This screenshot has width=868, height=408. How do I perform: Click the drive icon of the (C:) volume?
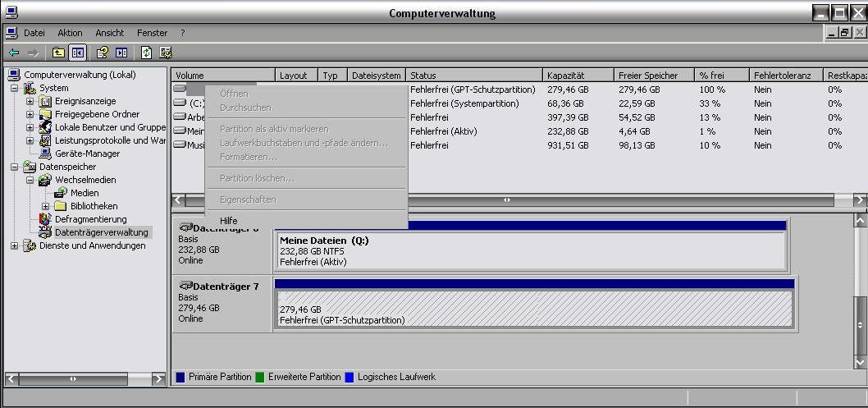[180, 103]
